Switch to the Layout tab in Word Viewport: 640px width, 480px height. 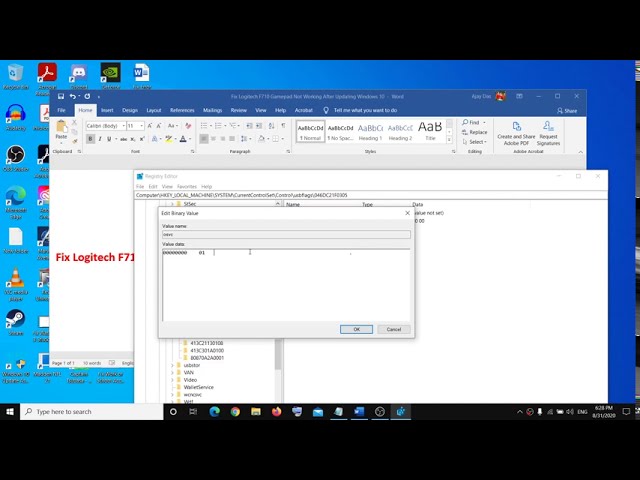click(x=154, y=110)
